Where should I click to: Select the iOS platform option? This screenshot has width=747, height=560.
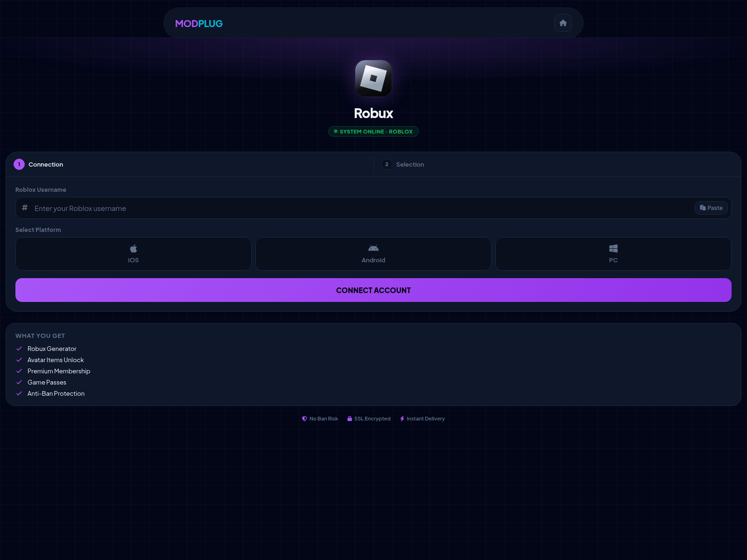tap(134, 254)
